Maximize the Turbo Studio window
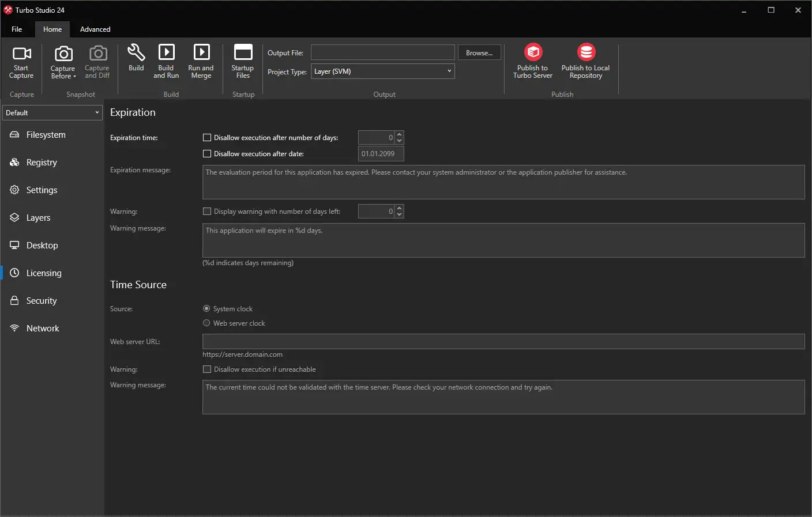The image size is (812, 517). (771, 10)
